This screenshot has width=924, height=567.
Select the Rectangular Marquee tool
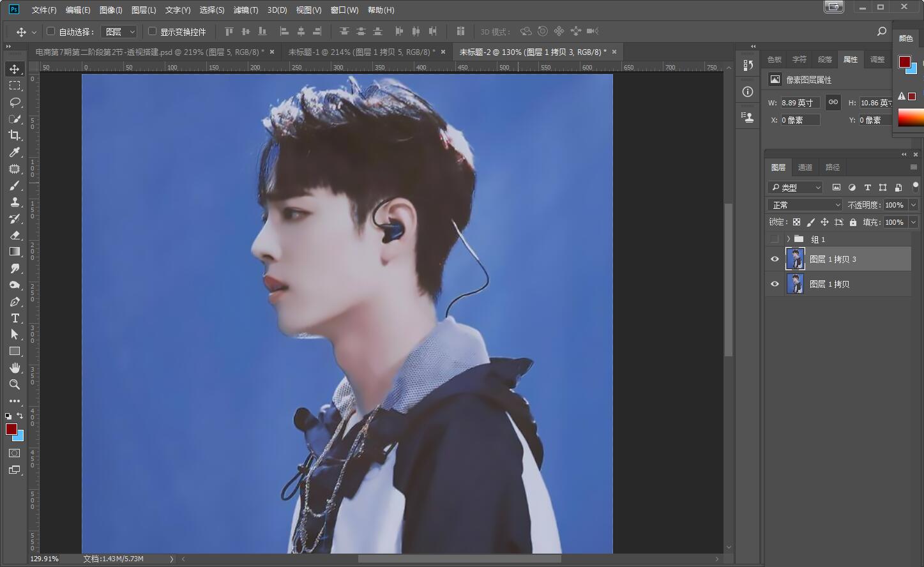coord(15,86)
